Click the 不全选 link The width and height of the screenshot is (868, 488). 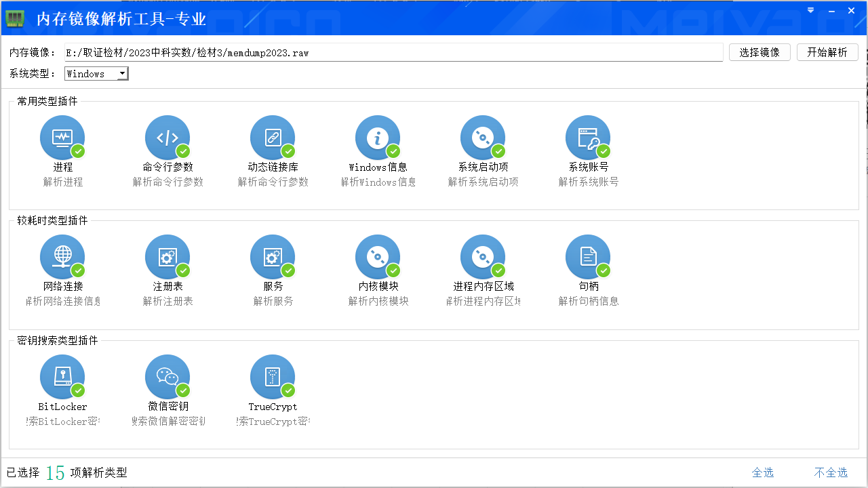pos(831,472)
